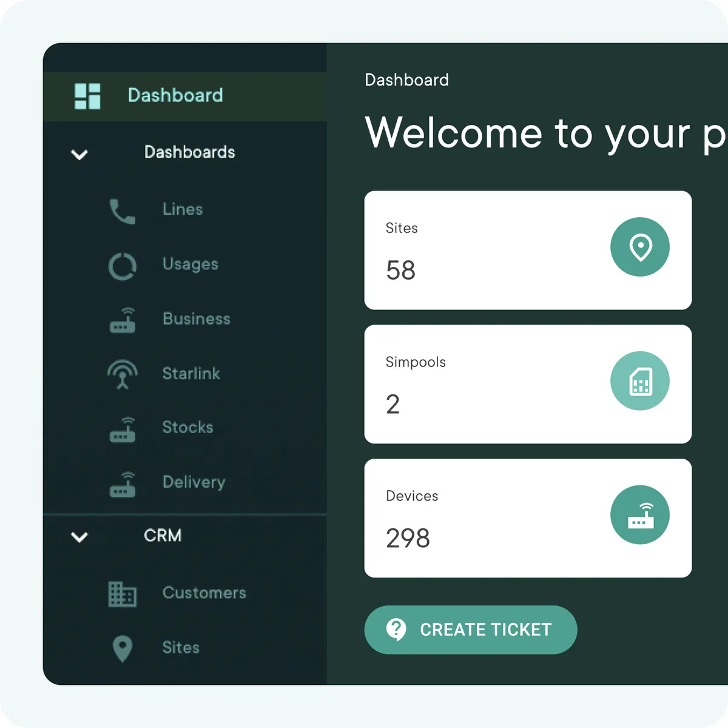Open the Dashboard sidebar entry
Image resolution: width=728 pixels, height=728 pixels.
185,96
